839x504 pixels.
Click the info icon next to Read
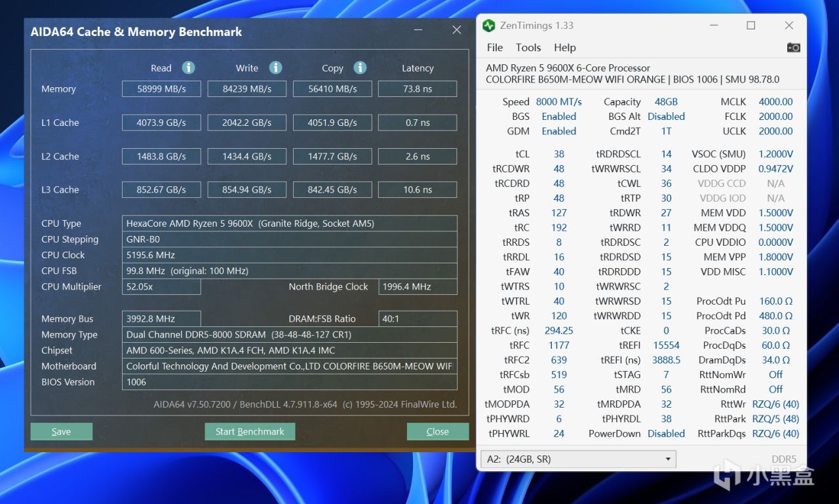(188, 68)
